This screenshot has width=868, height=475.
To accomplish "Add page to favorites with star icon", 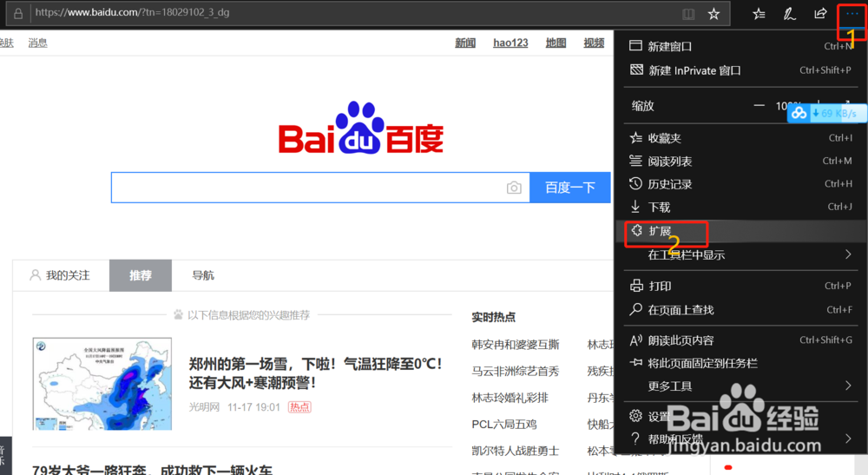I will point(713,14).
